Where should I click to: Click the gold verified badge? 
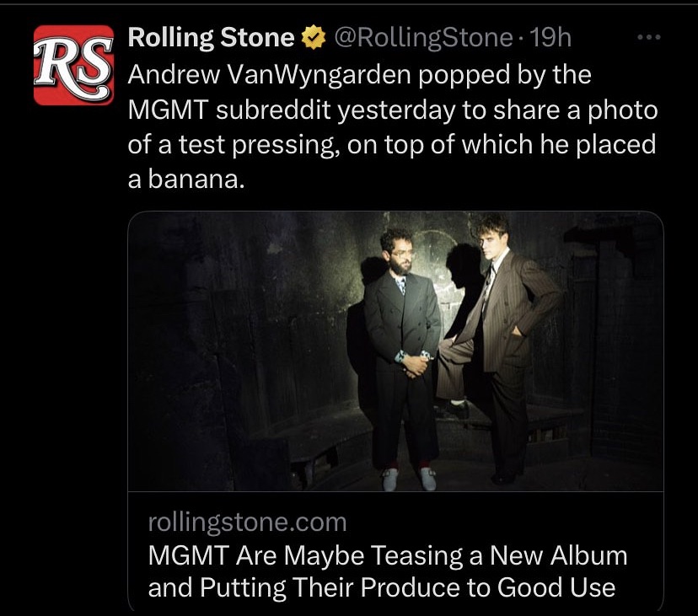pyautogui.click(x=312, y=38)
